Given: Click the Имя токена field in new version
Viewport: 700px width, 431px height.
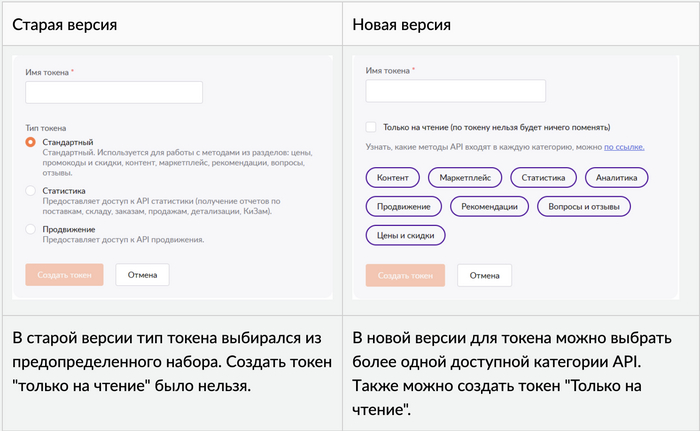Looking at the screenshot, I should point(455,91).
